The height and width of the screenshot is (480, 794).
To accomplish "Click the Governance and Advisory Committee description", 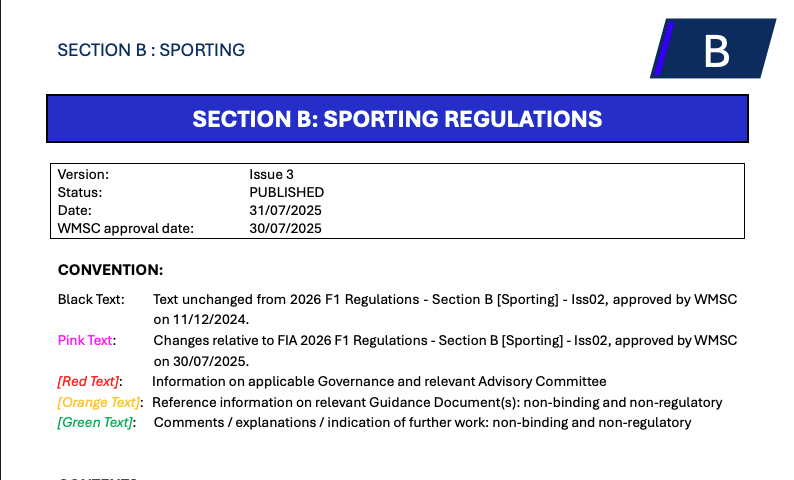I will [x=379, y=381].
